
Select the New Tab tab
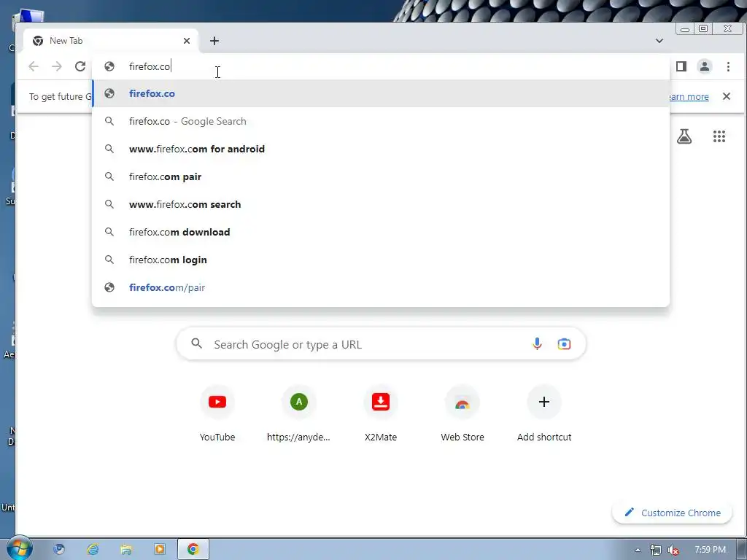coord(111,41)
